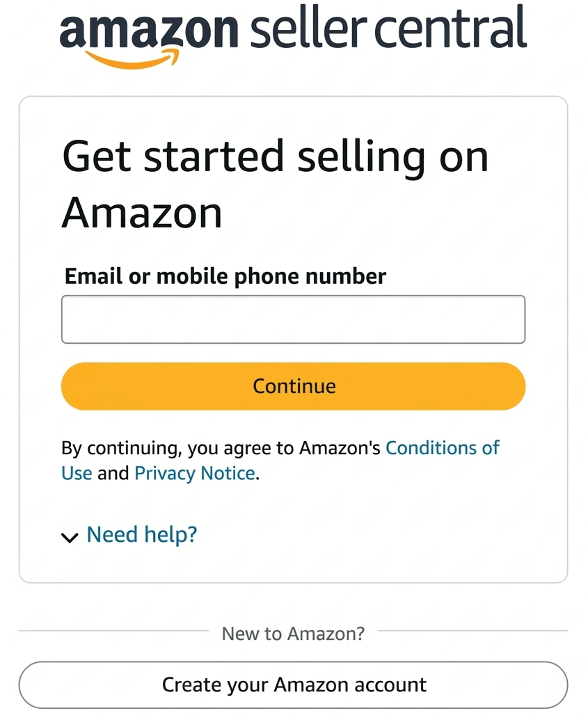Click the Amazon seller central logo
The image size is (588, 722).
click(x=292, y=35)
